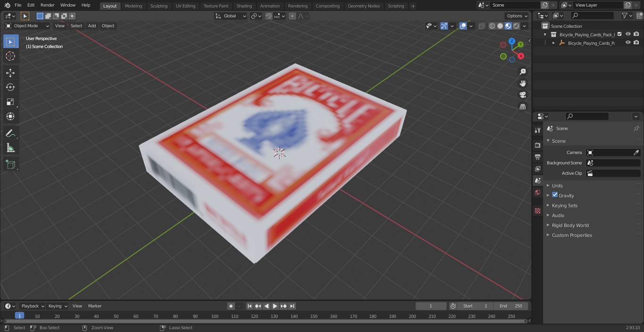
Task: Click the Blender logo menu
Action: pos(7,5)
